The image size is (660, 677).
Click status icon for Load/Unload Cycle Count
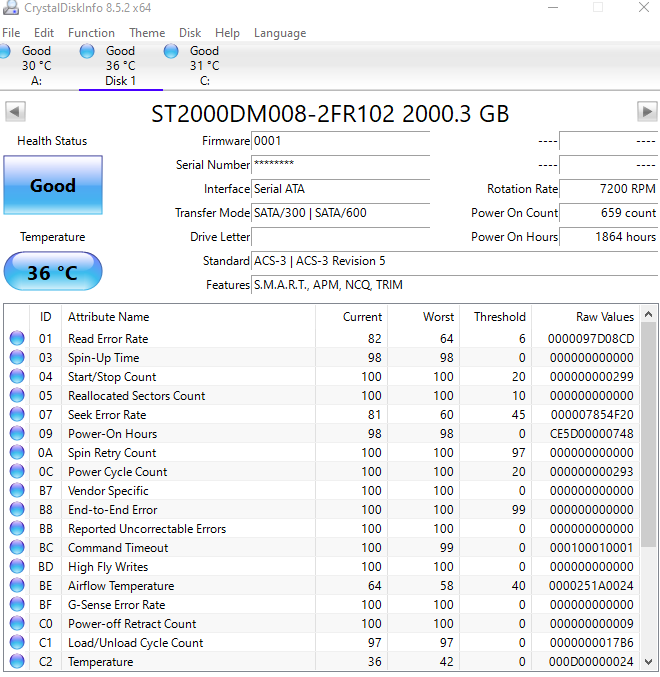pos(17,642)
